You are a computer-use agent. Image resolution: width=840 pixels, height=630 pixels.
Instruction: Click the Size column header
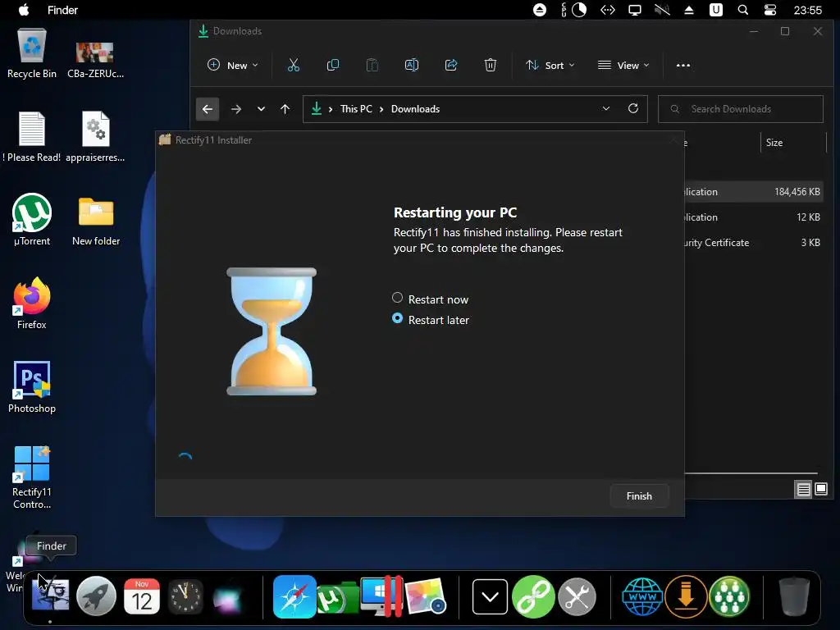774,143
